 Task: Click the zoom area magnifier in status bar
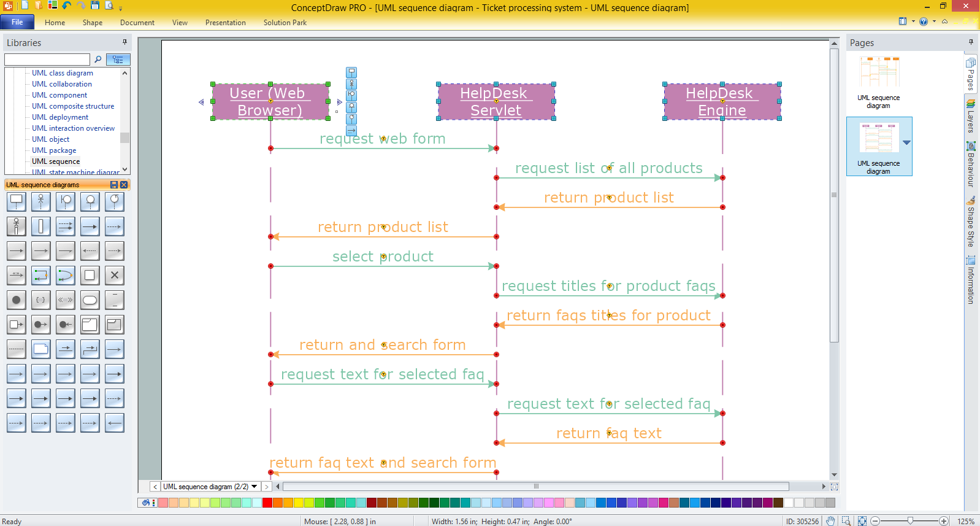[846, 521]
